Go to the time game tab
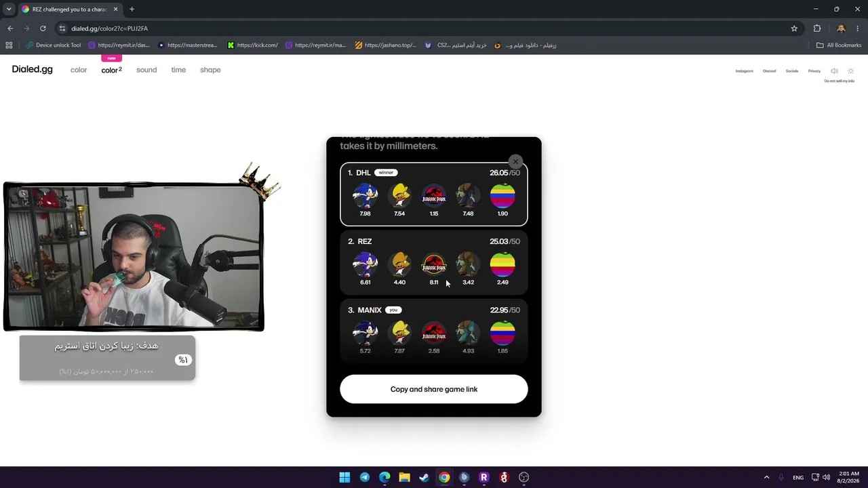 (178, 70)
